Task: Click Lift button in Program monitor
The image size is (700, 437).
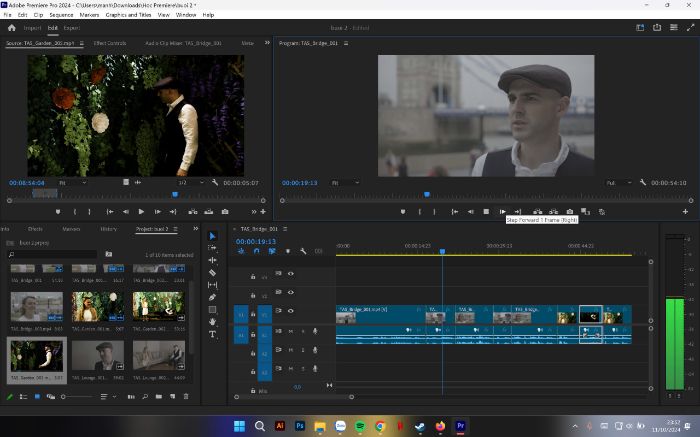Action: pyautogui.click(x=538, y=212)
